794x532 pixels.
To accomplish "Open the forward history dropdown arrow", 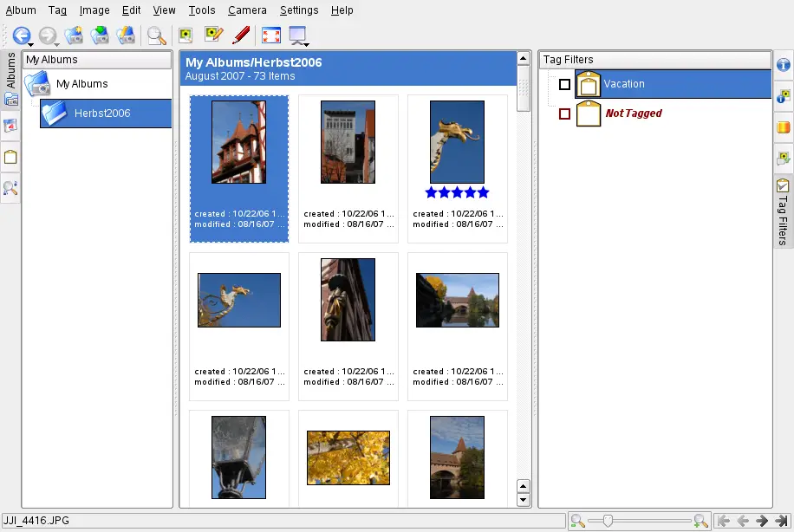I will (x=57, y=42).
